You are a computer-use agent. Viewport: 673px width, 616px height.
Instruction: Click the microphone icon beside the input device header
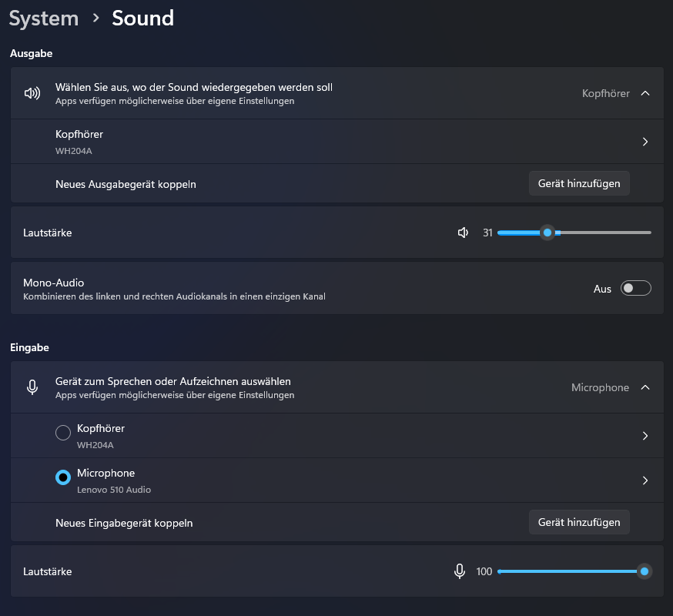[x=32, y=387]
